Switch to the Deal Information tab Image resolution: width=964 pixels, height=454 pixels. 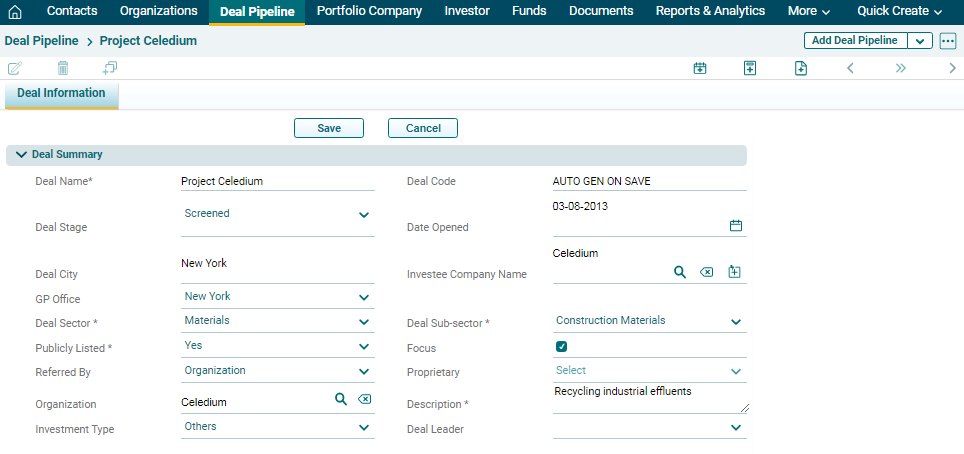pos(61,93)
